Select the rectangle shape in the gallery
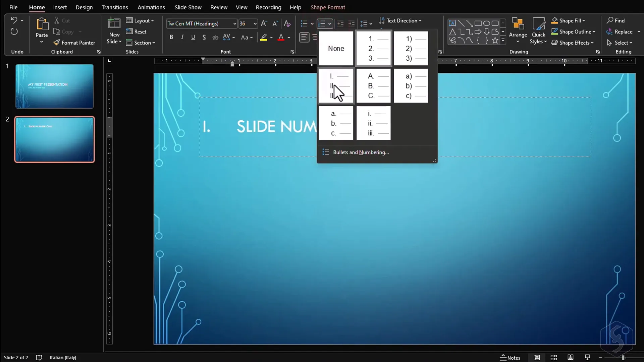This screenshot has width=644, height=362. click(x=478, y=23)
